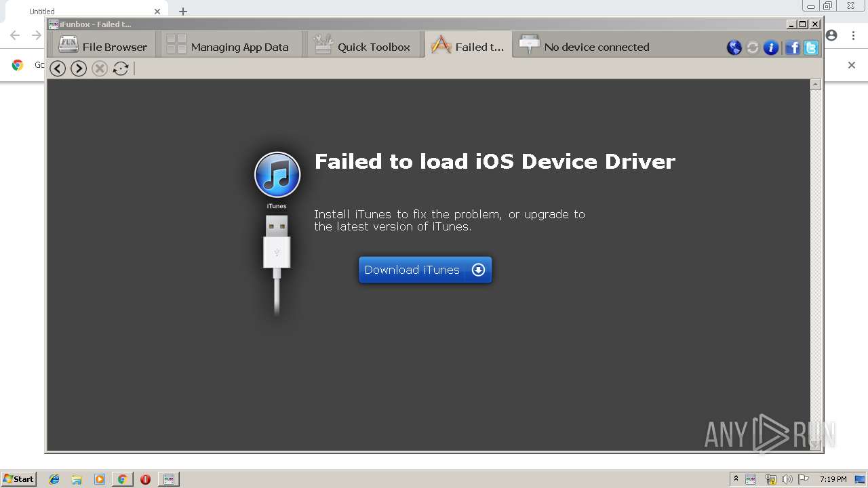The height and width of the screenshot is (488, 868).
Task: Click the gray sync update icon
Action: 753,47
